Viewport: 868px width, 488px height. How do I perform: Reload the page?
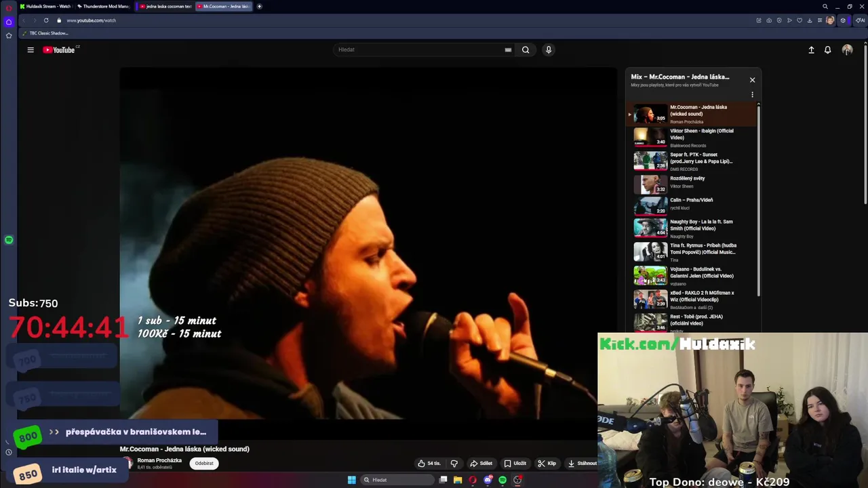[x=46, y=20]
